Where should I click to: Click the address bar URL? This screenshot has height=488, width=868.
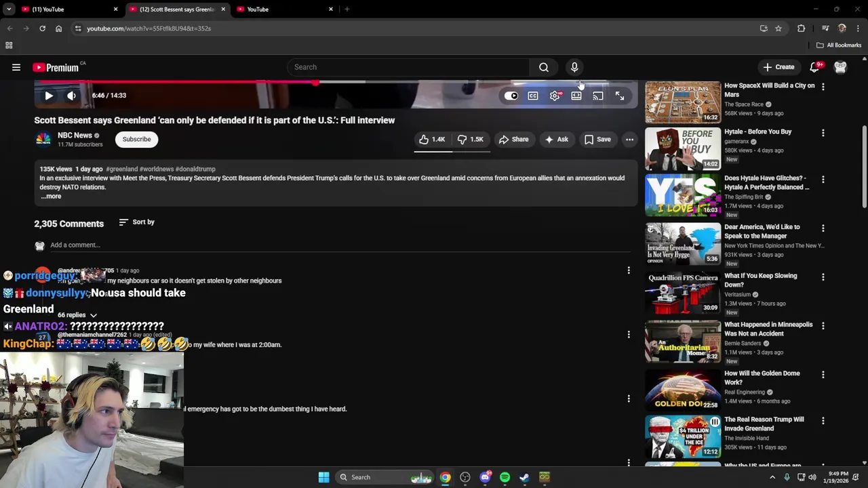pos(149,28)
